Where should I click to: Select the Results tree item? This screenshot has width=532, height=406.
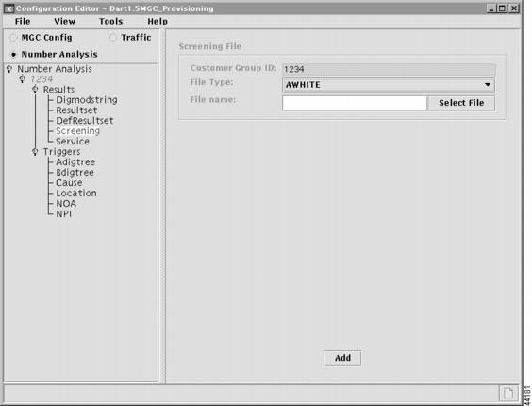pos(58,90)
